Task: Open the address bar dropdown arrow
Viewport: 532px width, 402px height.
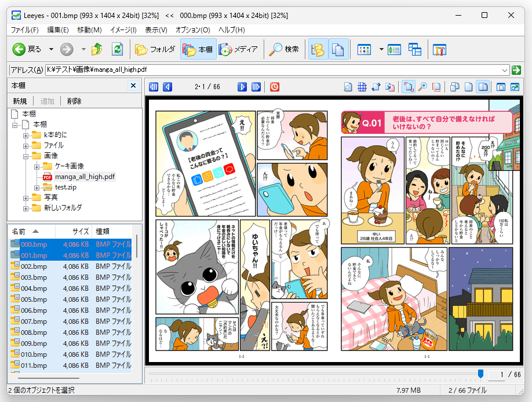Action: point(505,70)
